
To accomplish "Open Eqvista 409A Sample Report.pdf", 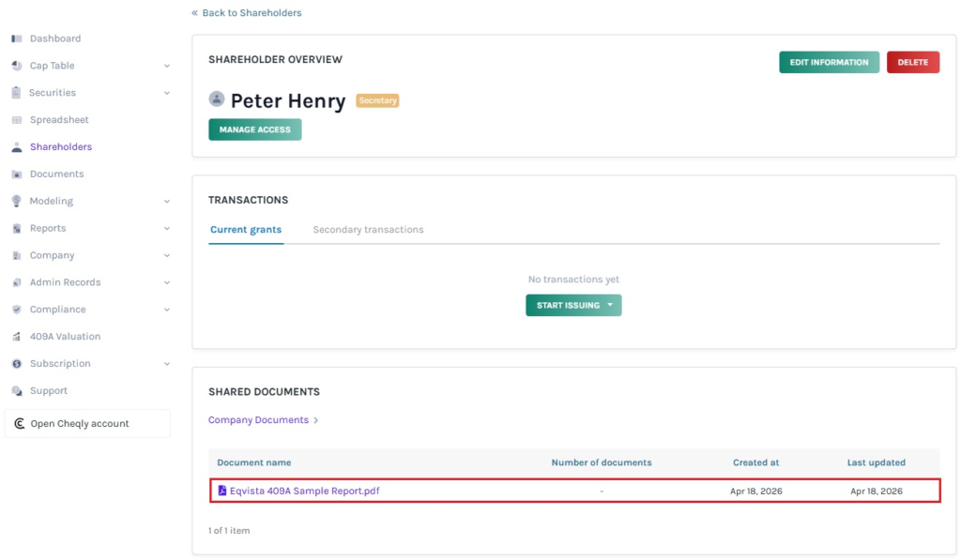I will pyautogui.click(x=302, y=490).
